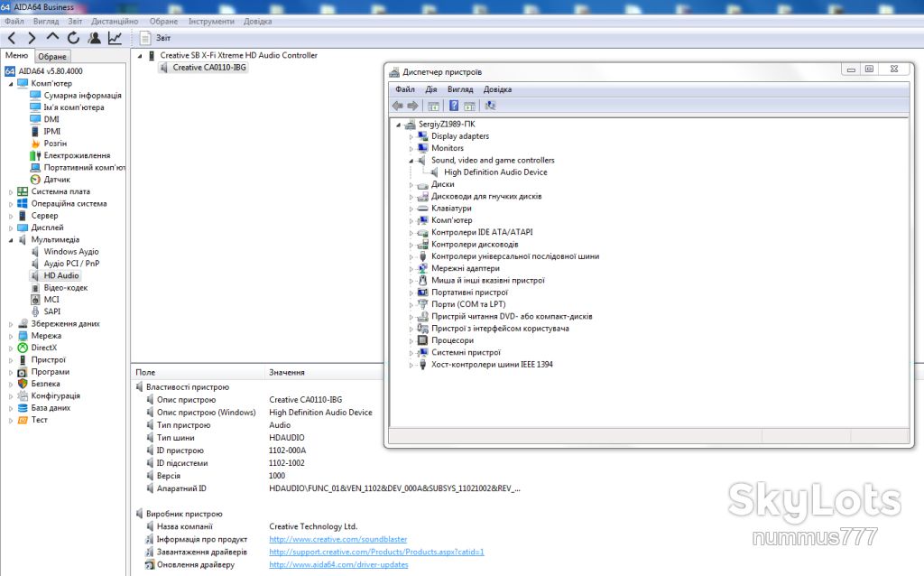Click forward arrow in Диспетчер пристроїв toolbar

coord(412,107)
